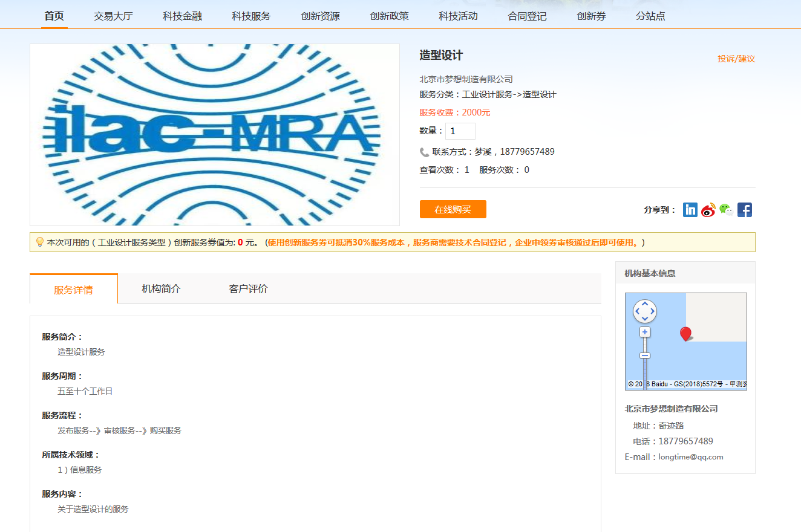Click the phone icon beside 联系方式
801x532 pixels.
(x=424, y=152)
